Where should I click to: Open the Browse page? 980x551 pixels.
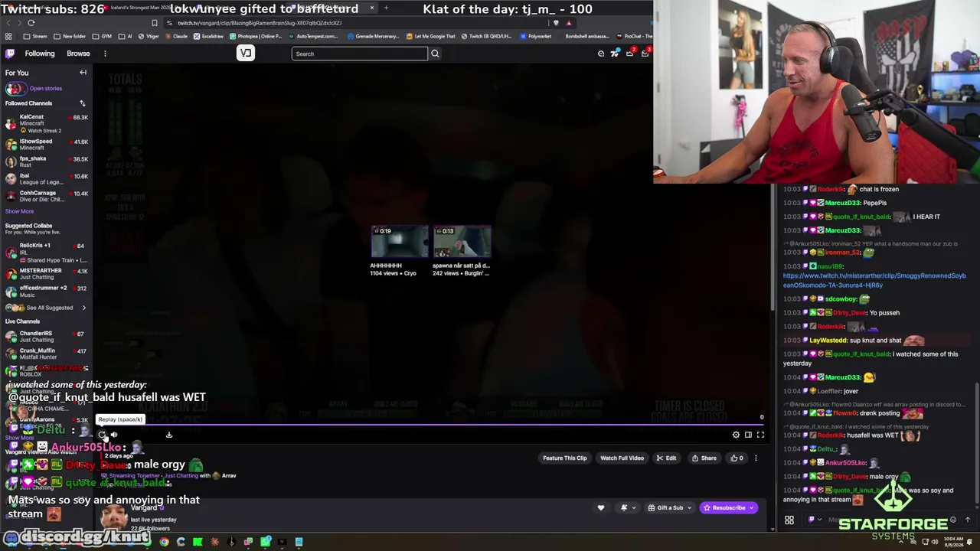coord(78,54)
